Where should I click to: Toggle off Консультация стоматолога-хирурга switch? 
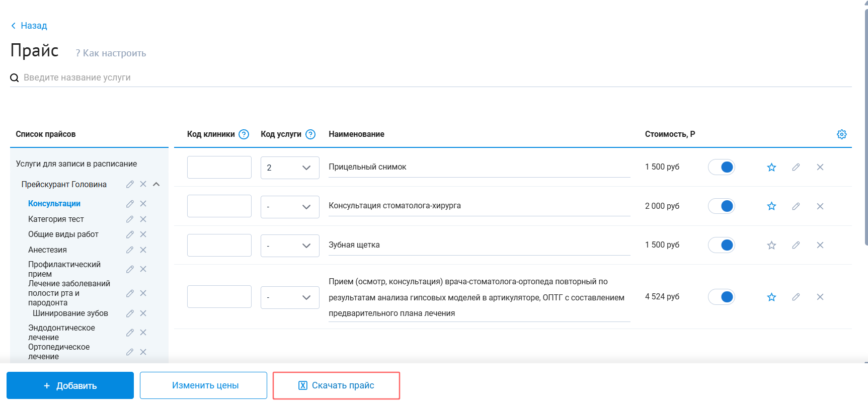click(x=721, y=206)
